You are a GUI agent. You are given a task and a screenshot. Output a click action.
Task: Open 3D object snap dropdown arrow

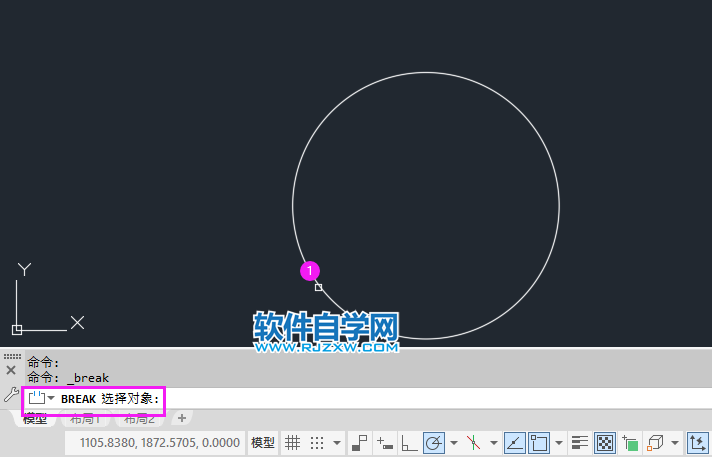[x=675, y=443]
